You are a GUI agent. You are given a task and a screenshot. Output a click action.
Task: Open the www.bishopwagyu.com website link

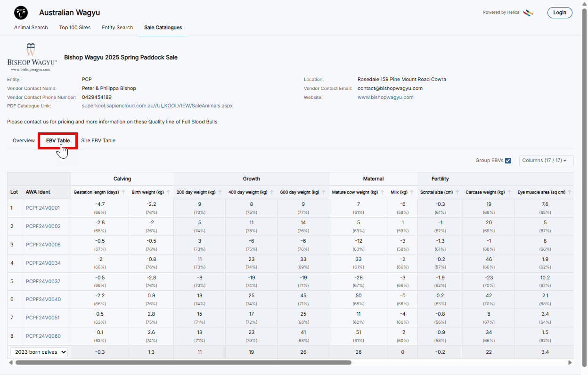pyautogui.click(x=385, y=97)
